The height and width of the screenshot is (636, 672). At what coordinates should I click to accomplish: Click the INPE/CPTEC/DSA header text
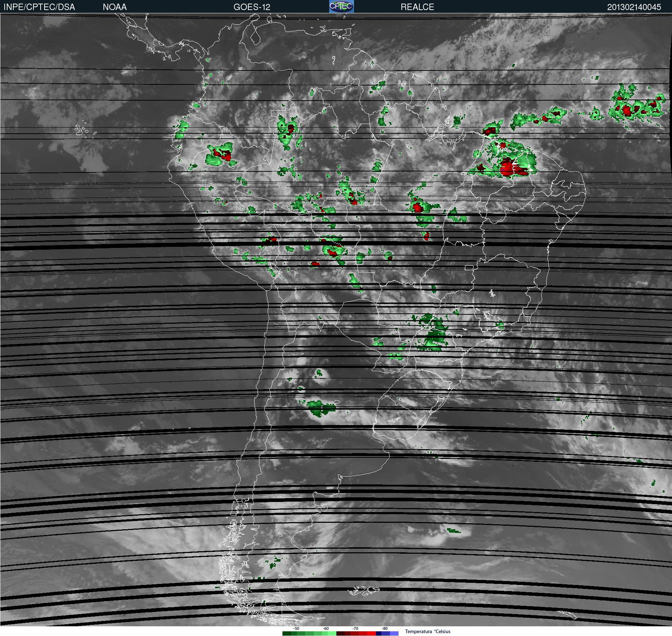(x=39, y=7)
